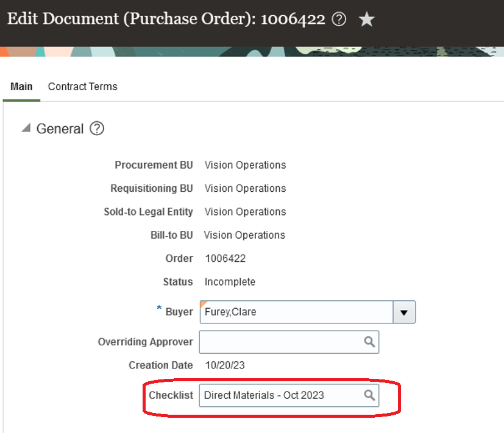Screen dimensions: 504x433
Task: Click Requisitioning BU value Vision Operations
Action: (245, 188)
